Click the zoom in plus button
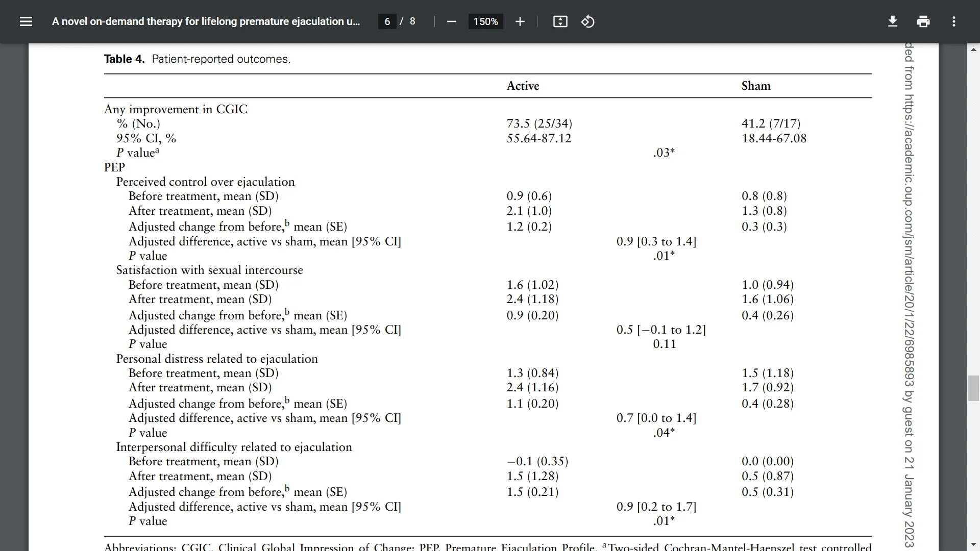This screenshot has width=980, height=551. pos(520,21)
